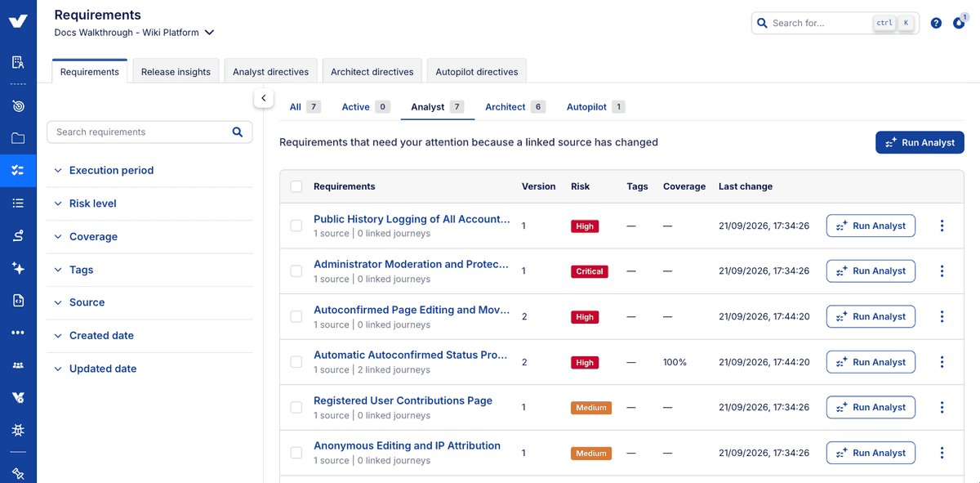Click the pin icon at the sidebar bottom
The width and height of the screenshot is (980, 483).
pyautogui.click(x=18, y=473)
